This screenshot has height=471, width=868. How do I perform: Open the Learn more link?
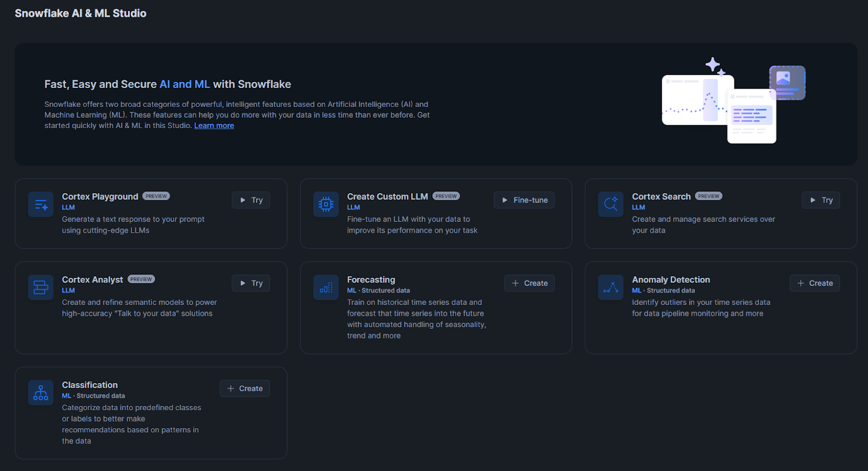point(214,125)
